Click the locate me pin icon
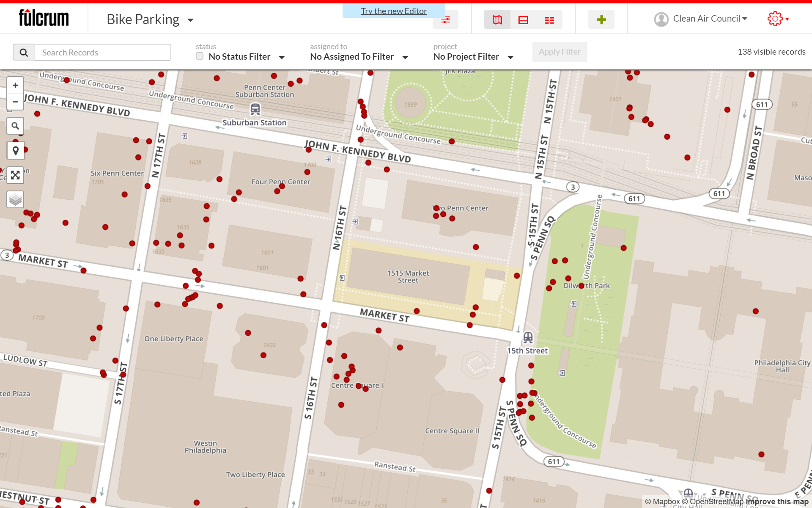Image resolution: width=812 pixels, height=508 pixels. [16, 150]
